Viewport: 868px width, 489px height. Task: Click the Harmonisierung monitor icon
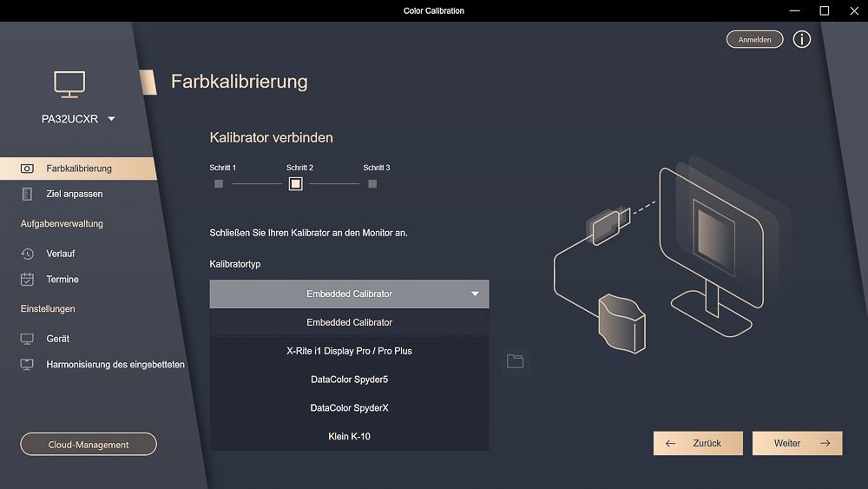tap(27, 365)
